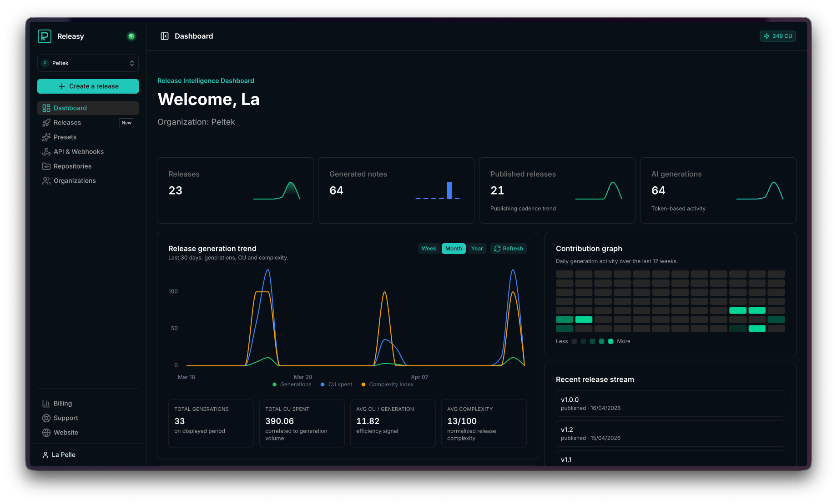Click the sparkle icon for Presets
The image size is (837, 504).
(x=46, y=137)
